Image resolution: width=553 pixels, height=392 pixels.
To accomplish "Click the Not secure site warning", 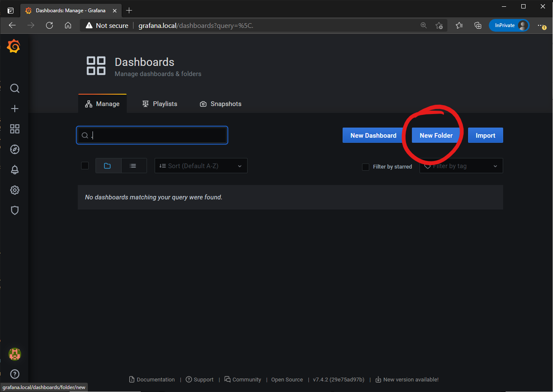I will point(107,25).
